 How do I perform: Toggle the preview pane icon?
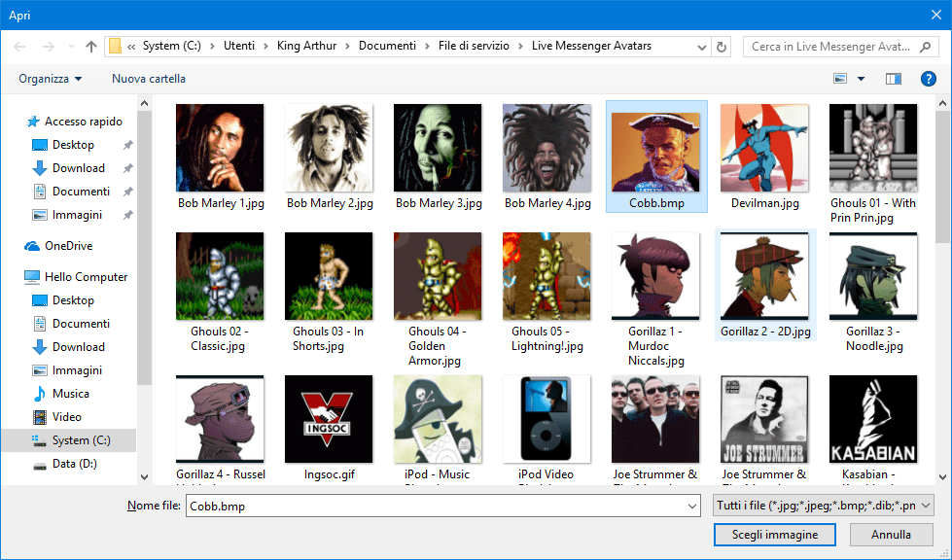894,79
